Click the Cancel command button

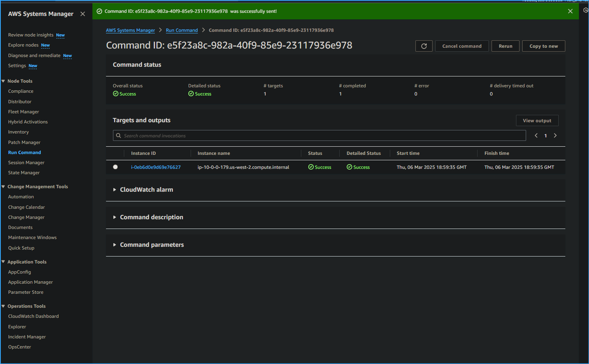(x=462, y=46)
